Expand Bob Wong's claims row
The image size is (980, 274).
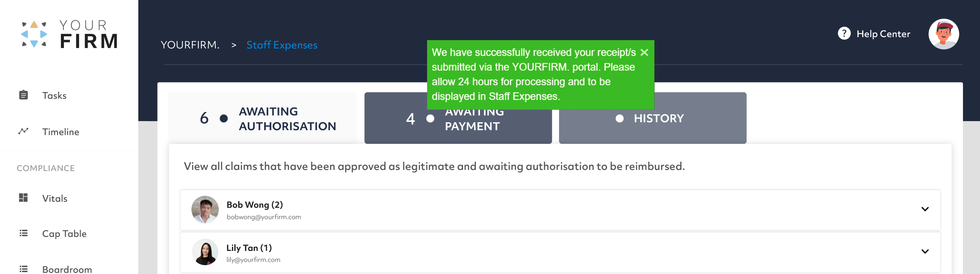coord(560,210)
